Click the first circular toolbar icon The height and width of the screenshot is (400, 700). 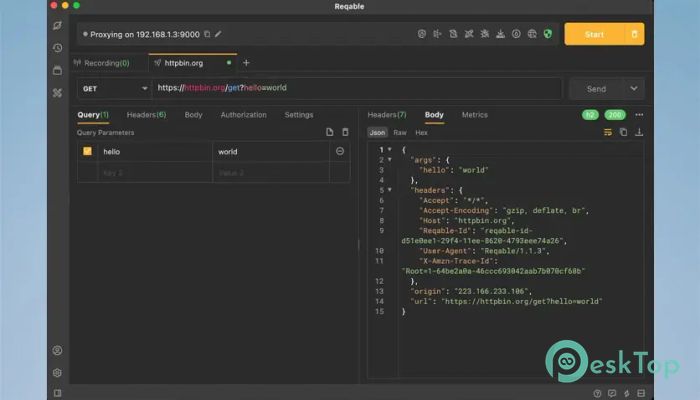422,34
